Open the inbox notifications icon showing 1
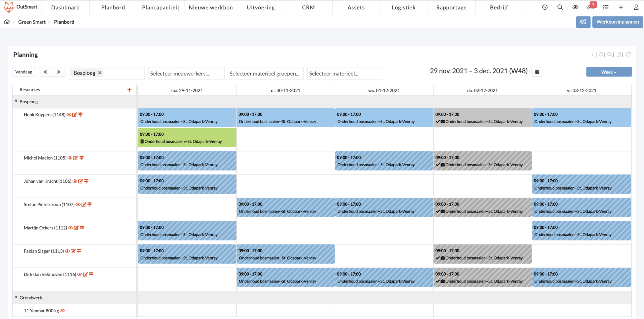This screenshot has height=319, width=644. tap(591, 7)
